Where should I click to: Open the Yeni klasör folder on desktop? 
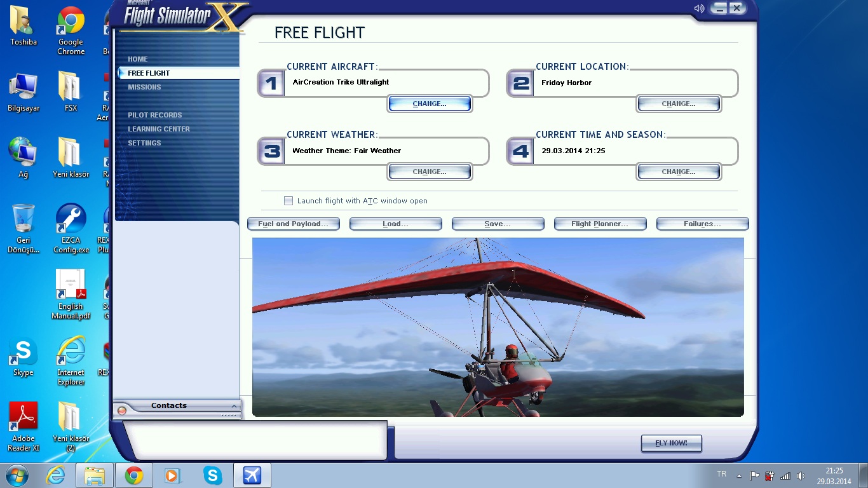pos(71,158)
